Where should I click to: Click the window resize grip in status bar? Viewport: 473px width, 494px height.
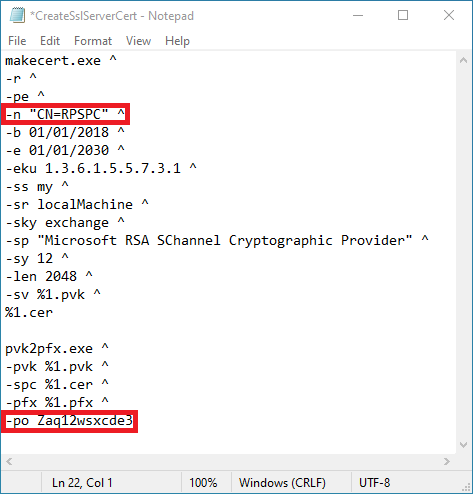tap(468, 489)
